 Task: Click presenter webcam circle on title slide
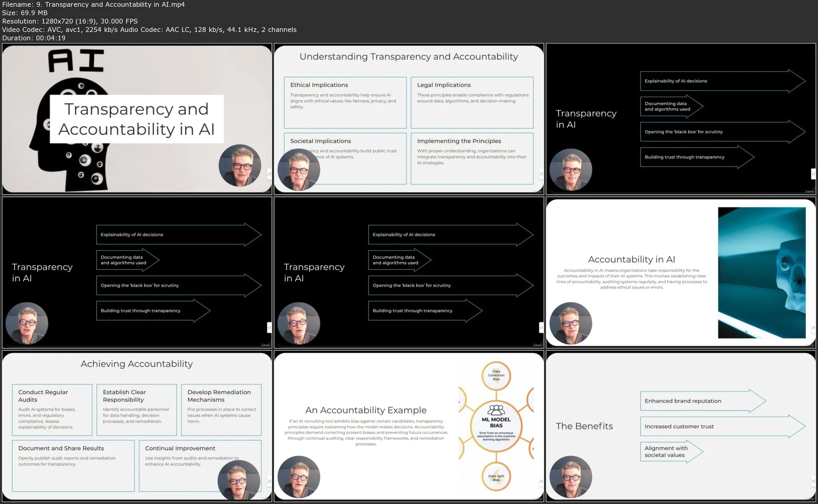[240, 166]
